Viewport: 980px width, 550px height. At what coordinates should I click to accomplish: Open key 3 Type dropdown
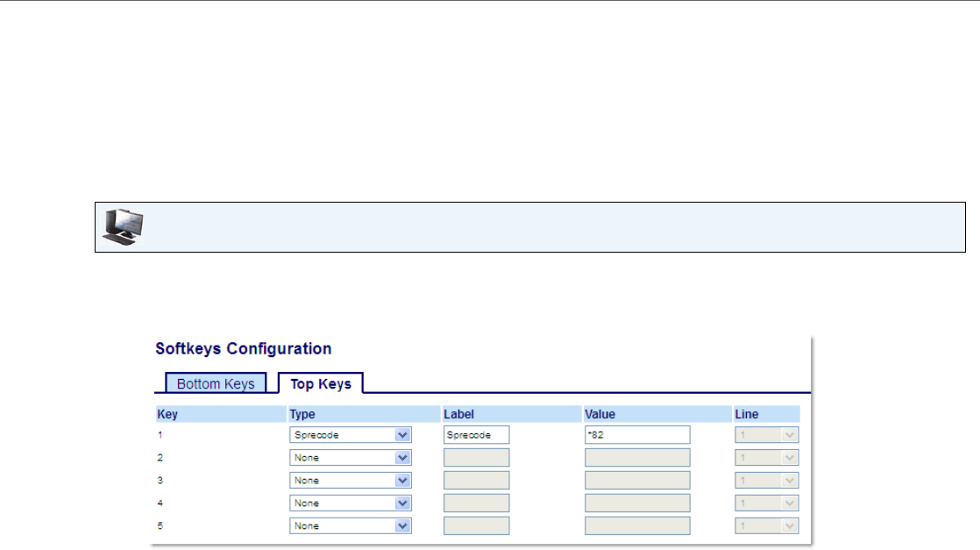351,481
